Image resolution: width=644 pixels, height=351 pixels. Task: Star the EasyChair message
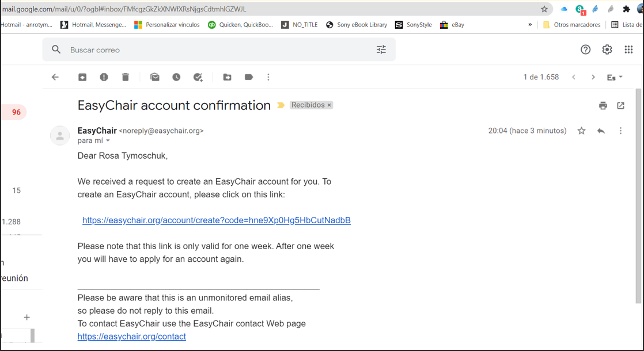581,131
